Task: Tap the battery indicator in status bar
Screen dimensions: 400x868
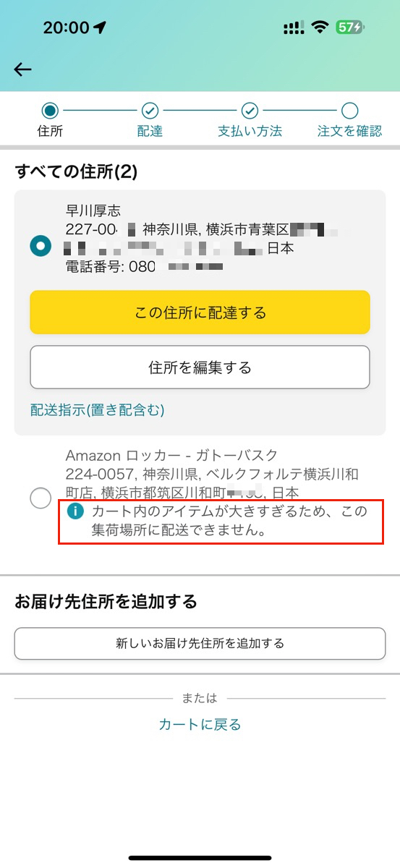Action: coord(351,27)
